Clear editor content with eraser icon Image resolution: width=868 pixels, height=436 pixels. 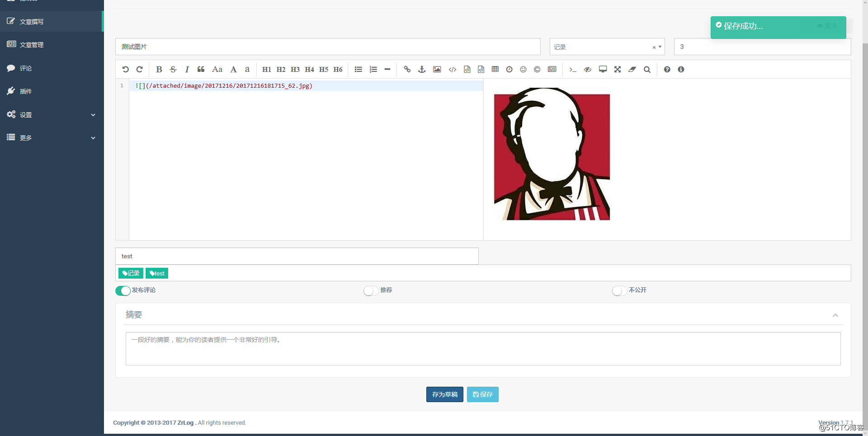point(632,69)
